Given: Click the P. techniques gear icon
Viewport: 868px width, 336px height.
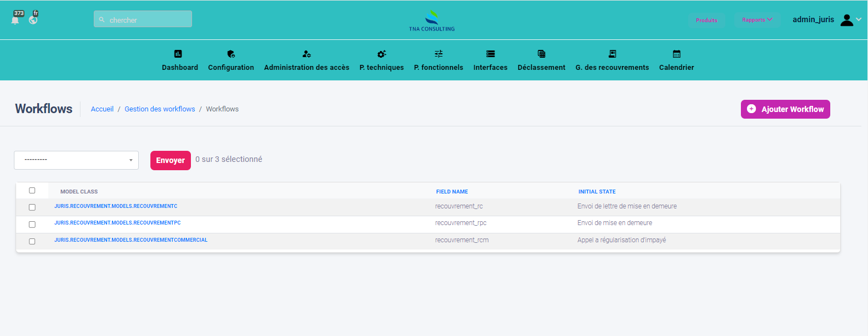Looking at the screenshot, I should (381, 54).
